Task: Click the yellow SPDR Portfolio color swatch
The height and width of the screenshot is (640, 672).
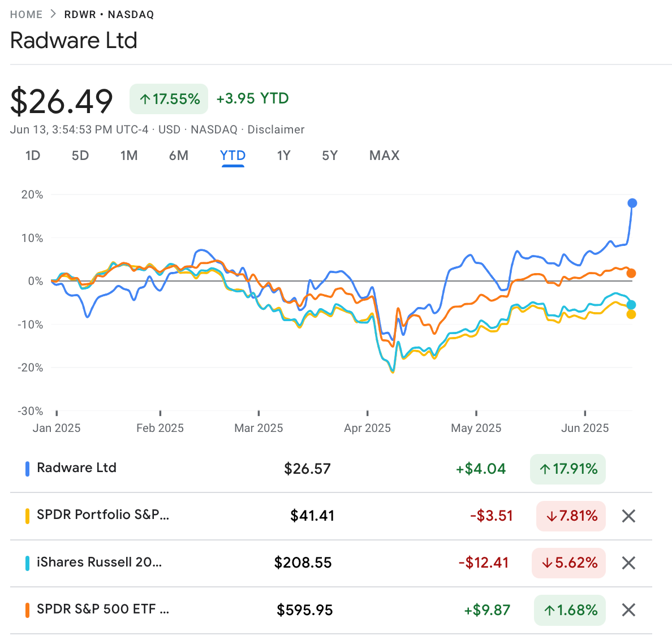Action: click(x=27, y=516)
